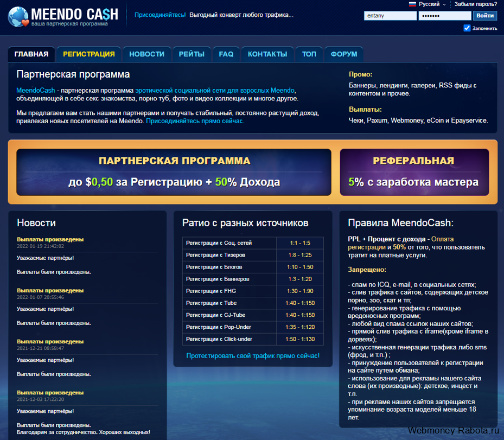Click the Регистрации с Pop-Under row label
504x440 pixels.
(x=219, y=327)
